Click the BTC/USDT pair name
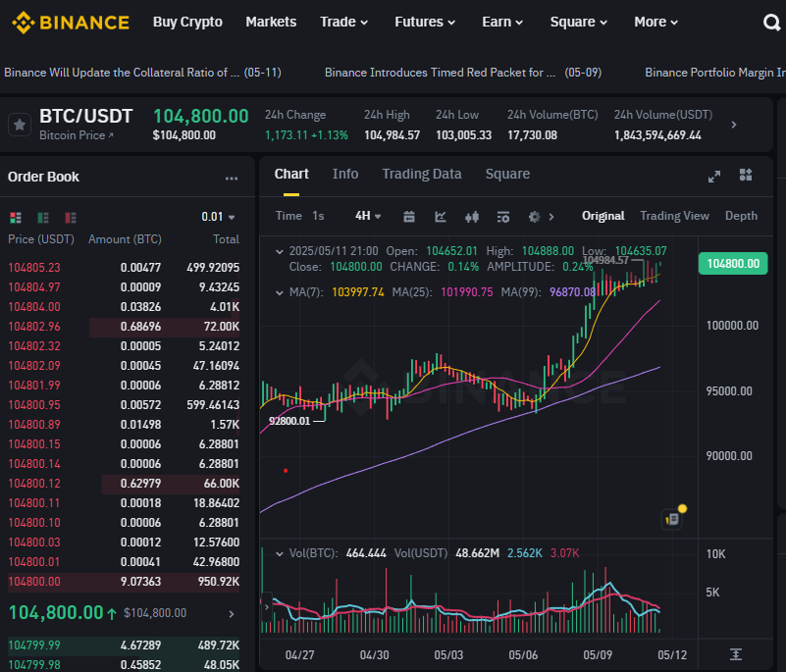 point(85,117)
